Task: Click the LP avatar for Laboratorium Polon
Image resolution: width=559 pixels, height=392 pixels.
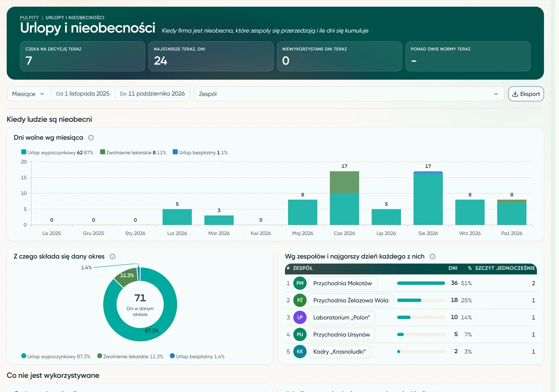Action: click(x=300, y=317)
